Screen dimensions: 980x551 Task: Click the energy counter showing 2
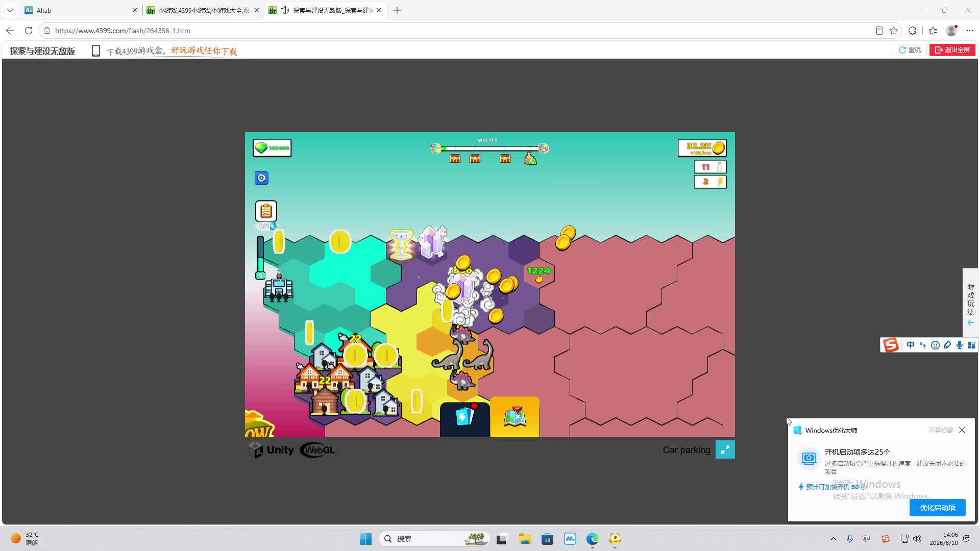(710, 182)
